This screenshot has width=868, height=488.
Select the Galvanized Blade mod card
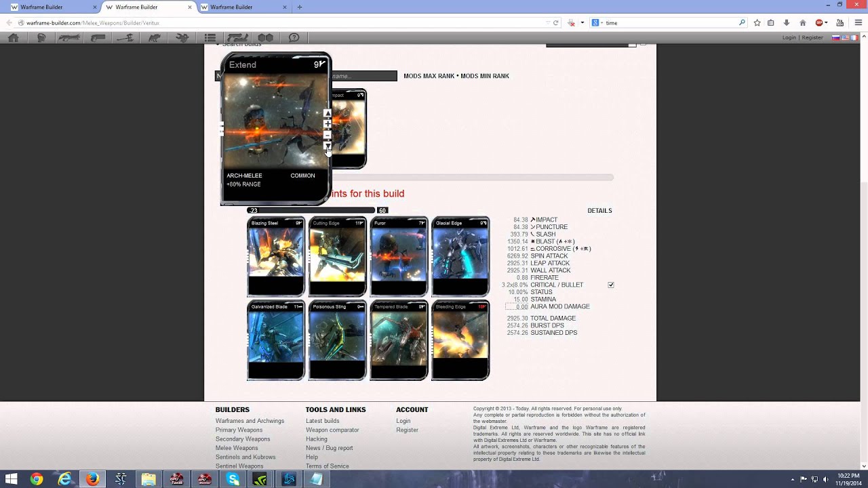pyautogui.click(x=276, y=340)
